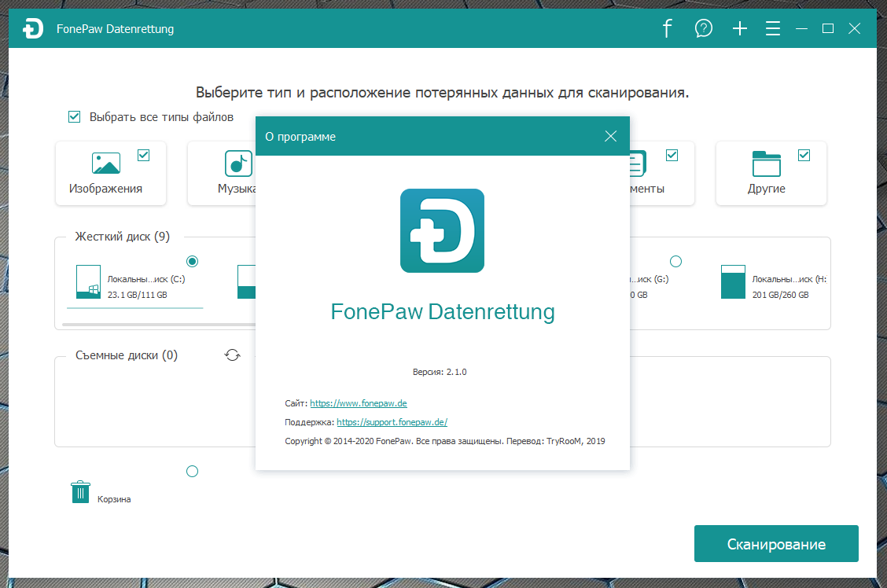887x588 pixels.
Task: Click the plus icon in title bar
Action: click(x=739, y=29)
